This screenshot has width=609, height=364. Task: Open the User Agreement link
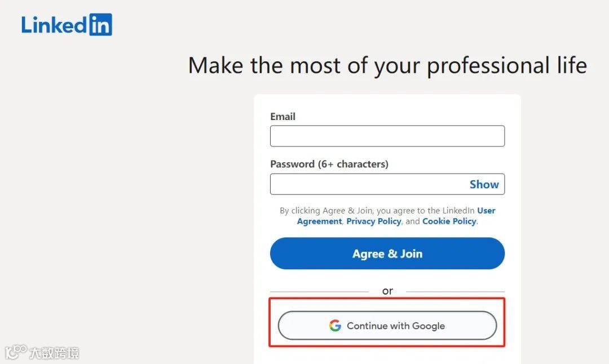[486, 211]
